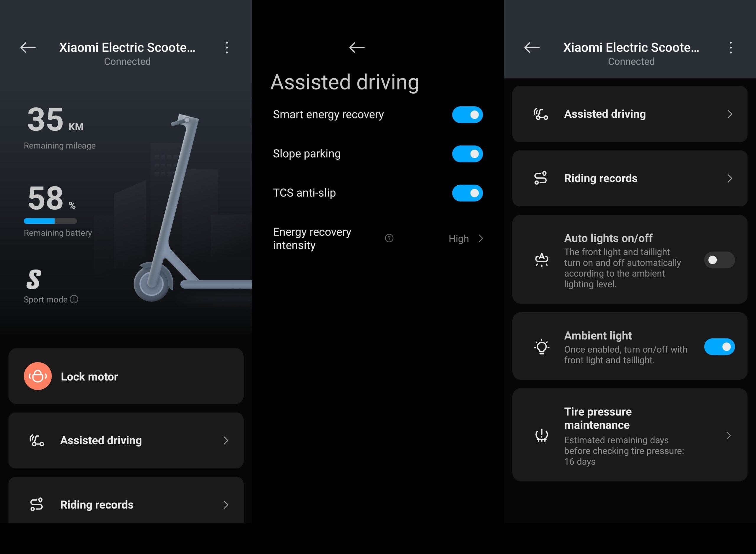Enable Auto lights on/off switch

pyautogui.click(x=719, y=260)
